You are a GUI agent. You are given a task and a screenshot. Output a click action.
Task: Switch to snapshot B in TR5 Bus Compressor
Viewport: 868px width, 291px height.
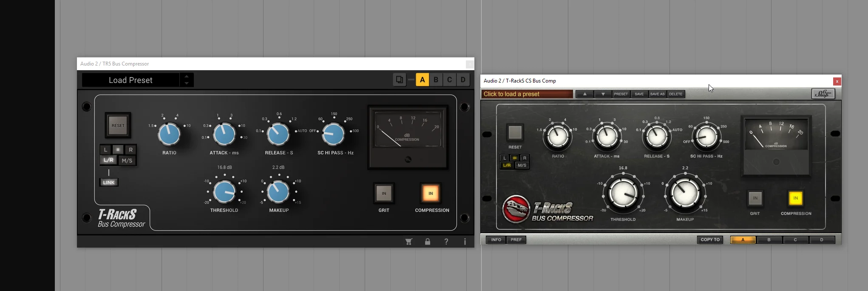tap(436, 80)
